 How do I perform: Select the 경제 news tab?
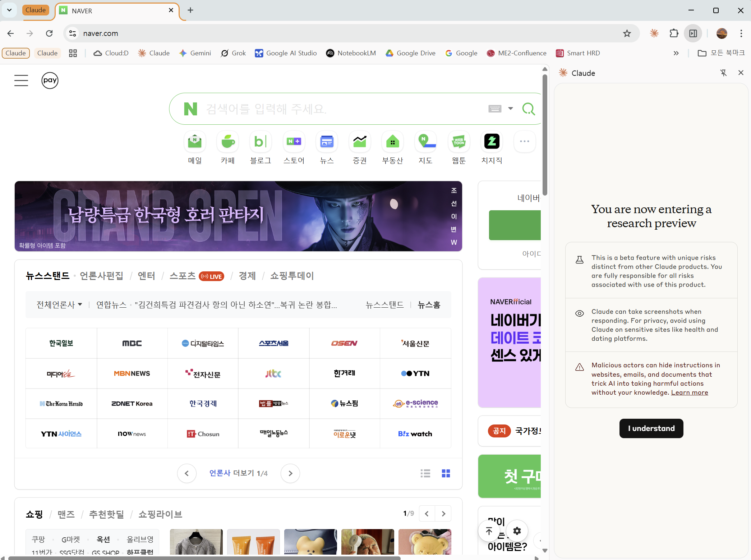[247, 276]
